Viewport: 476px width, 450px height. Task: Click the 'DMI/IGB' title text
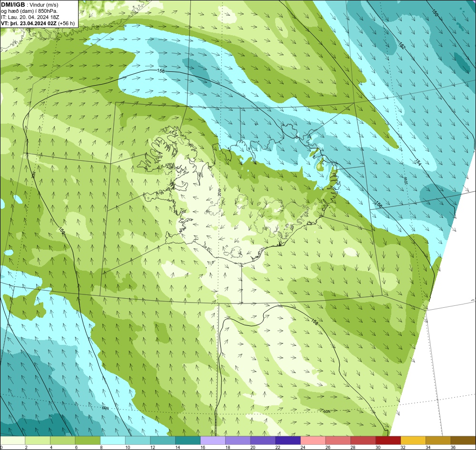click(x=13, y=5)
